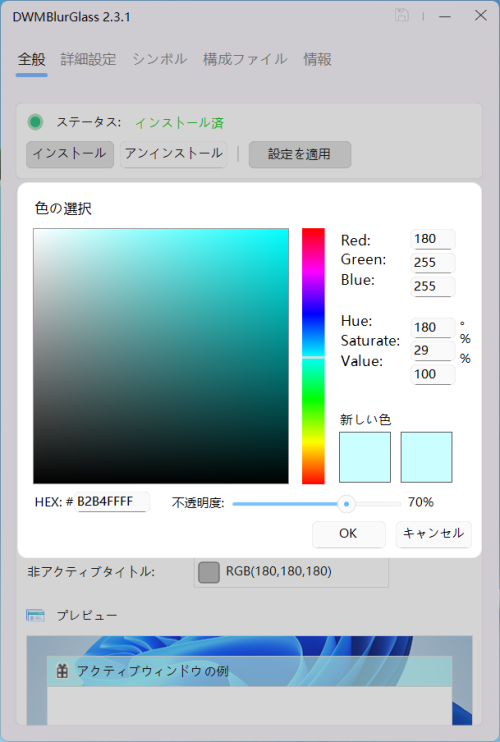The height and width of the screenshot is (742, 500).
Task: Click the DWMBlurGlass 2.3.1 window title
Action: point(71,17)
